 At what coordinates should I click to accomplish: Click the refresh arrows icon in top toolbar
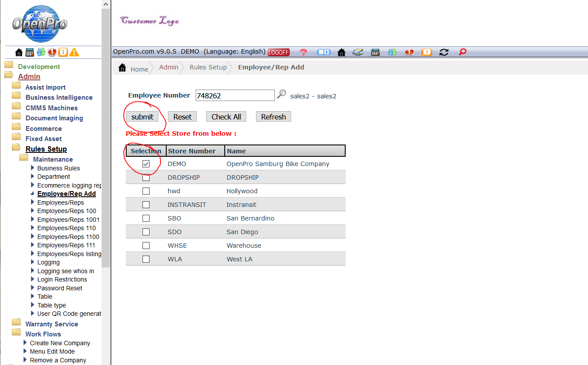[444, 52]
